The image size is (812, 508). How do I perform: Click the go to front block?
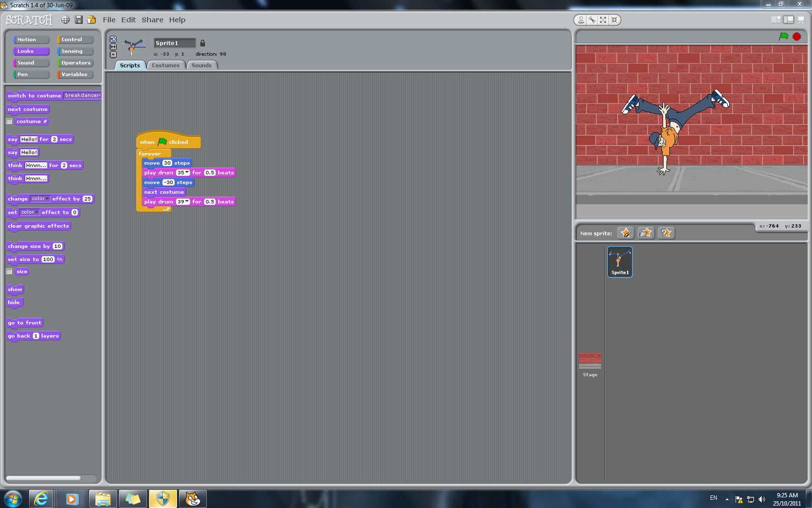[24, 323]
